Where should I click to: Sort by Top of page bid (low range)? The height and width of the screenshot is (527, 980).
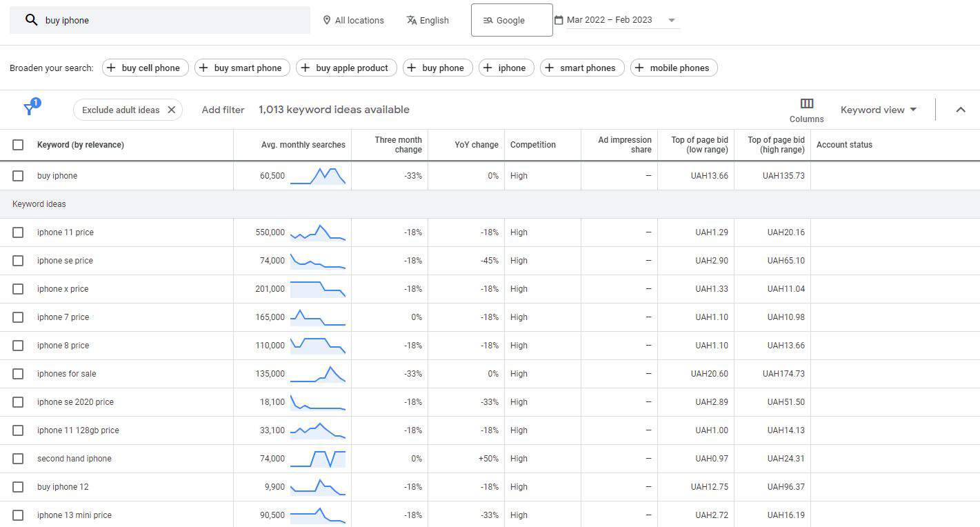point(699,145)
